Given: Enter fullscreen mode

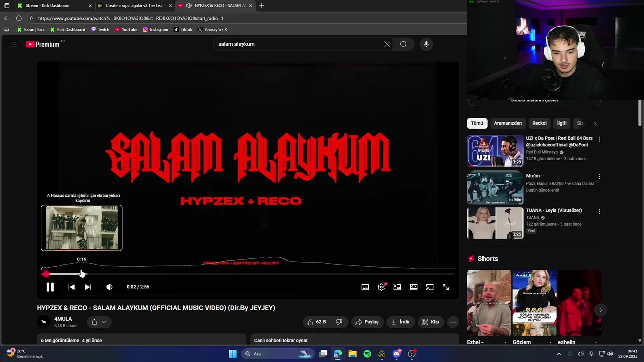Looking at the screenshot, I should [x=446, y=287].
